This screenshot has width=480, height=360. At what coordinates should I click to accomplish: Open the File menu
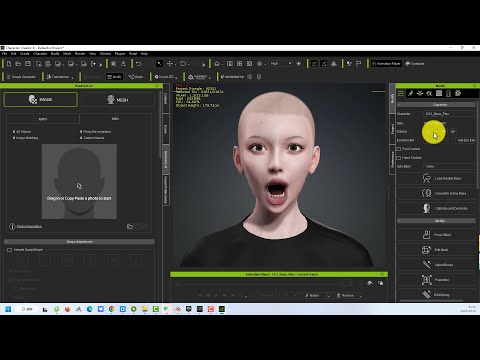point(5,54)
